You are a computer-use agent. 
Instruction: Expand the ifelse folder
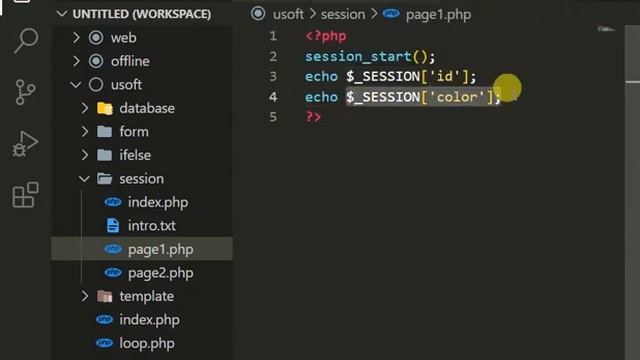(84, 155)
